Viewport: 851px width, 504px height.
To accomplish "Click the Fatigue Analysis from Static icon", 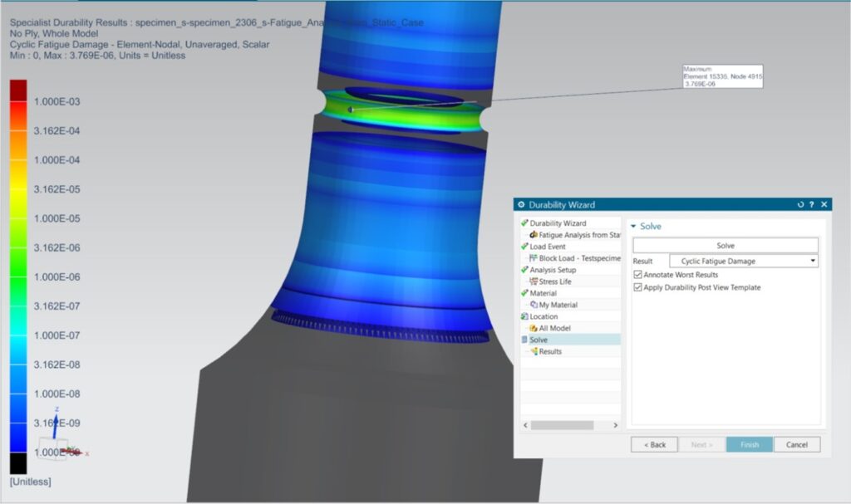I will 533,235.
